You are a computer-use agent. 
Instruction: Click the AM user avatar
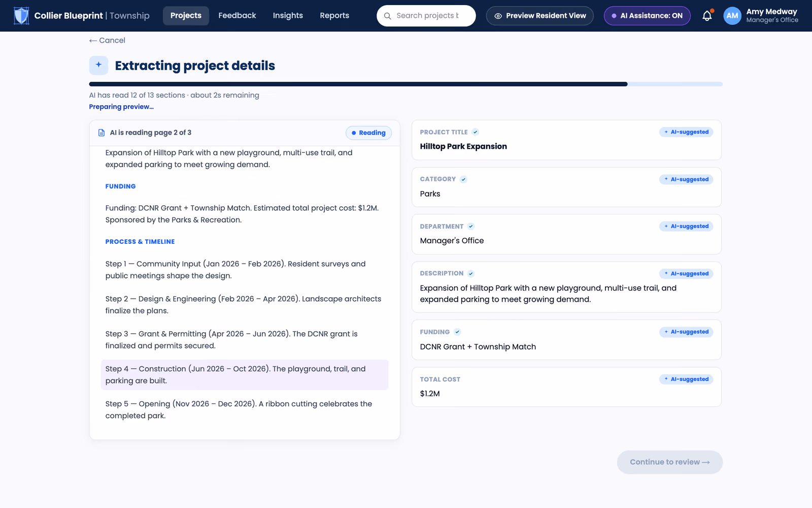732,16
